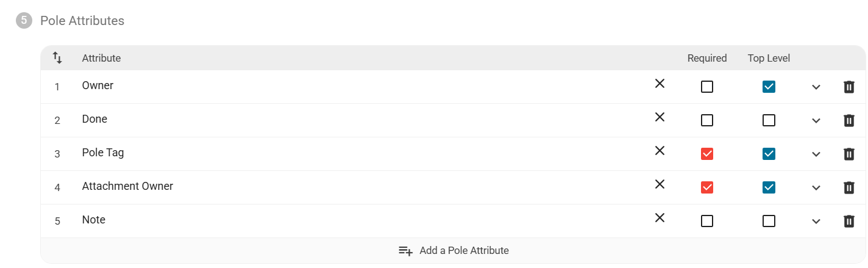Expand the Note attribute chevron

(x=816, y=221)
